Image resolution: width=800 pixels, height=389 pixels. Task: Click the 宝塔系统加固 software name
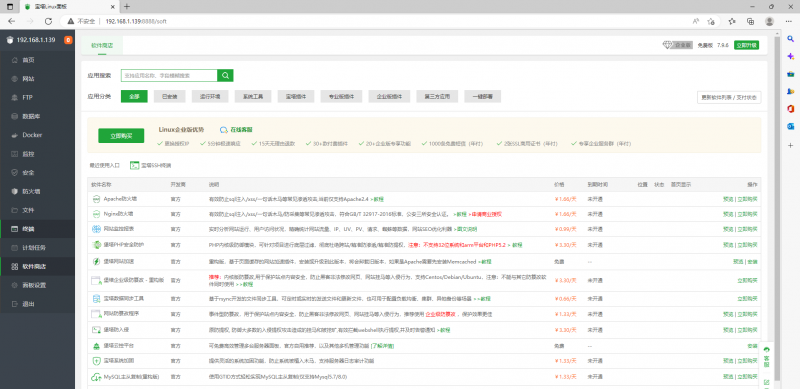[x=119, y=361]
